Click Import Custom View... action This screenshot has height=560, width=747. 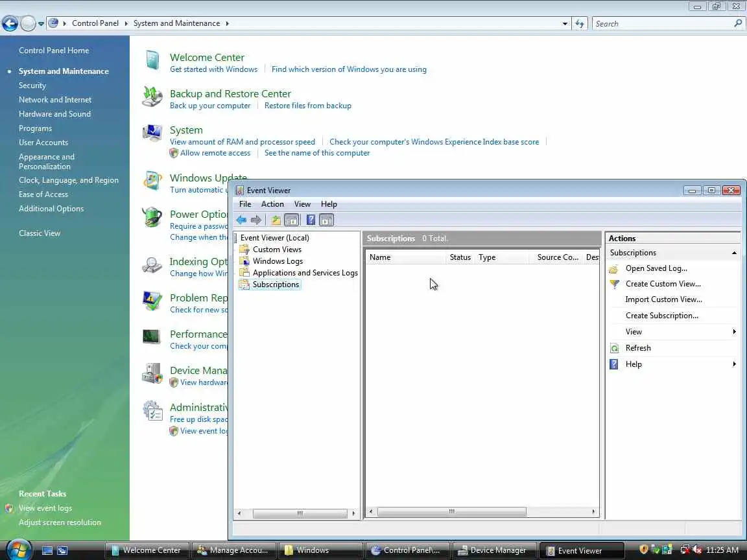coord(663,299)
